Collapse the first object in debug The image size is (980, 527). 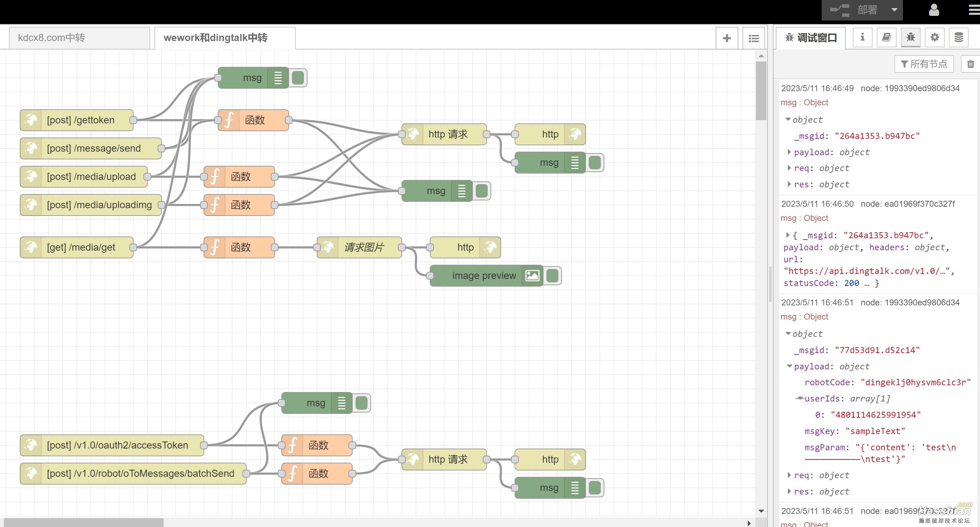(x=788, y=119)
